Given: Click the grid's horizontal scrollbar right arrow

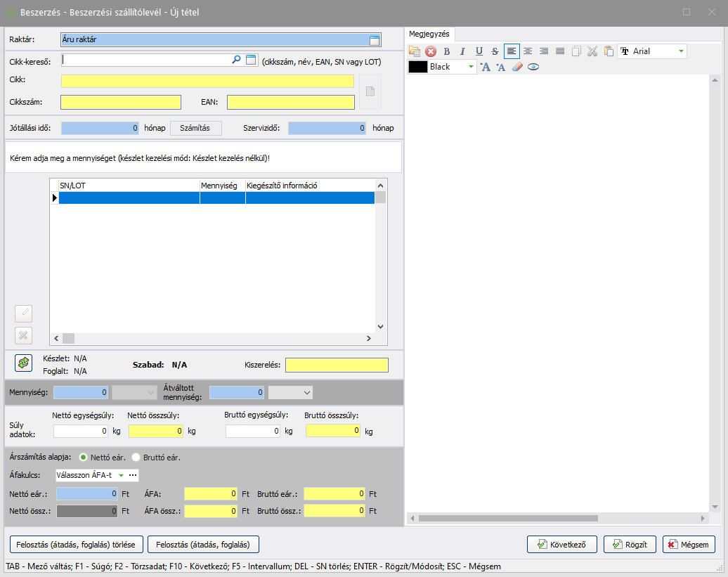Looking at the screenshot, I should pos(369,339).
